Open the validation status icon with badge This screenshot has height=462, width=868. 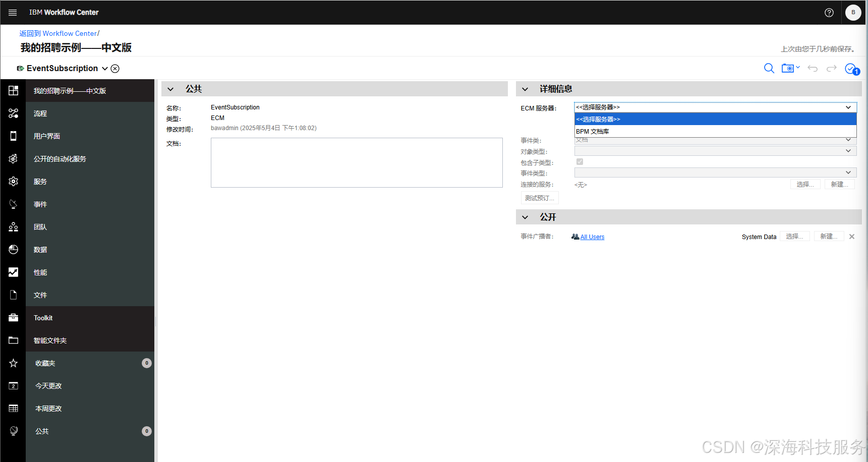(x=852, y=69)
